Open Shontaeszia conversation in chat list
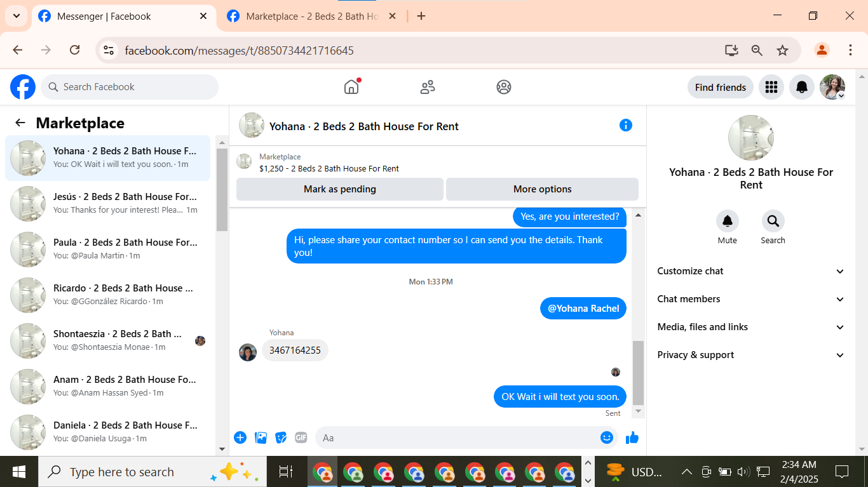868x487 pixels. pyautogui.click(x=108, y=341)
